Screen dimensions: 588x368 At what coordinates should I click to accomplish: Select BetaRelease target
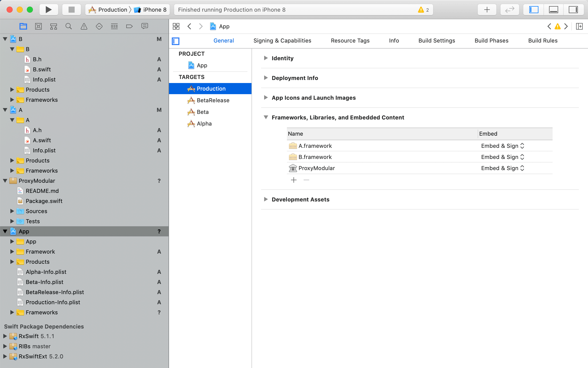[213, 100]
